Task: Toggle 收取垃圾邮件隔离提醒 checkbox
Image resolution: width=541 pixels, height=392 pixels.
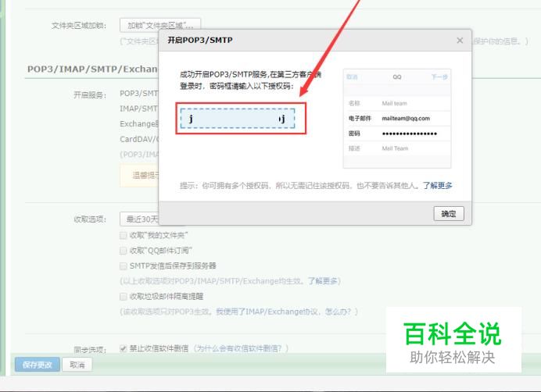Action: click(124, 297)
